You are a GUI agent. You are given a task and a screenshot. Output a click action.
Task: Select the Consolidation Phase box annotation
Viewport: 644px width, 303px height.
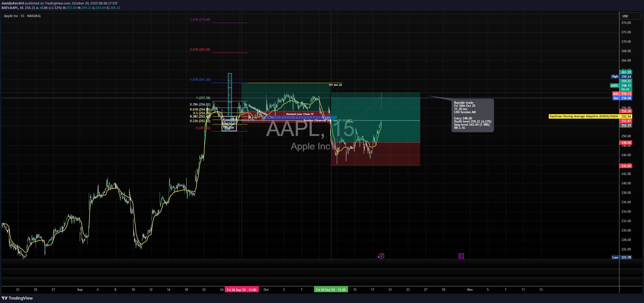[229, 124]
